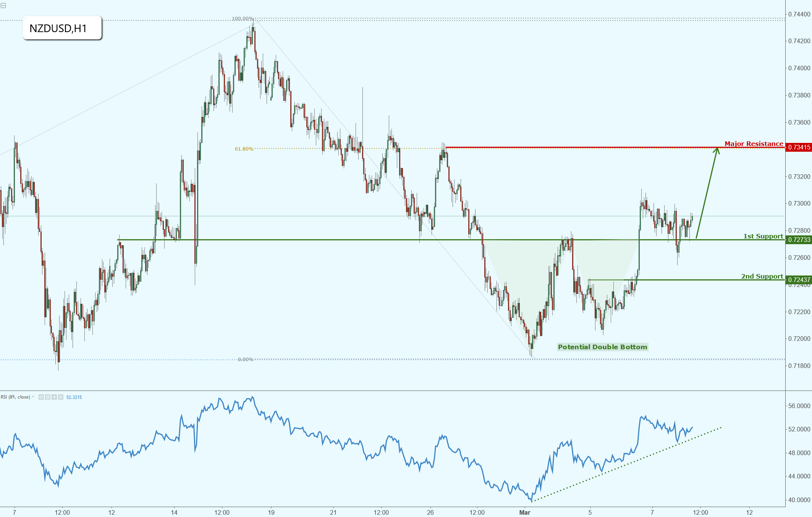Click the 0.72437 green price tag
The height and width of the screenshot is (517, 812).
(x=799, y=280)
